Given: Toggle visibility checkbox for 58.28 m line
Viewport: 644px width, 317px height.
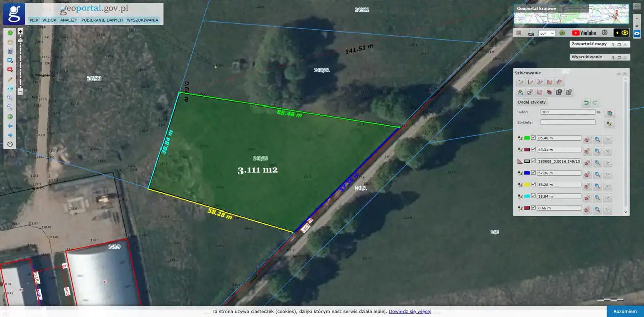Looking at the screenshot, I should coord(533,184).
